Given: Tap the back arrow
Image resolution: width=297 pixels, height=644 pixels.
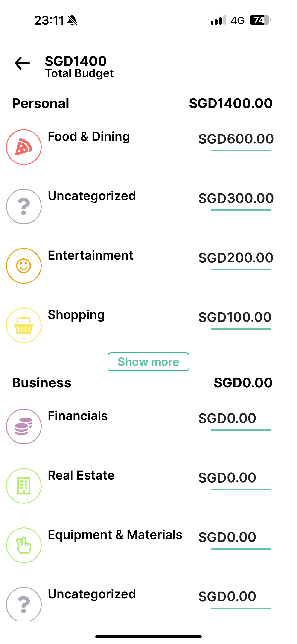Looking at the screenshot, I should (23, 63).
